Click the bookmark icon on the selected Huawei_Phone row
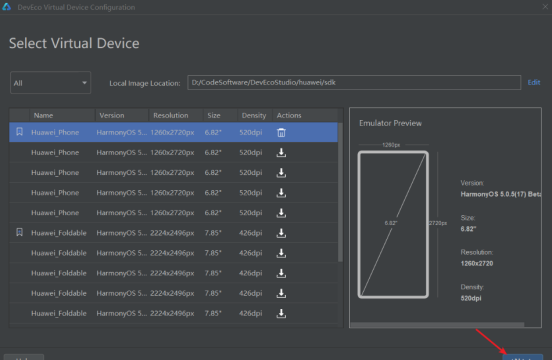Viewport: 552px width, 360px height. click(x=19, y=132)
